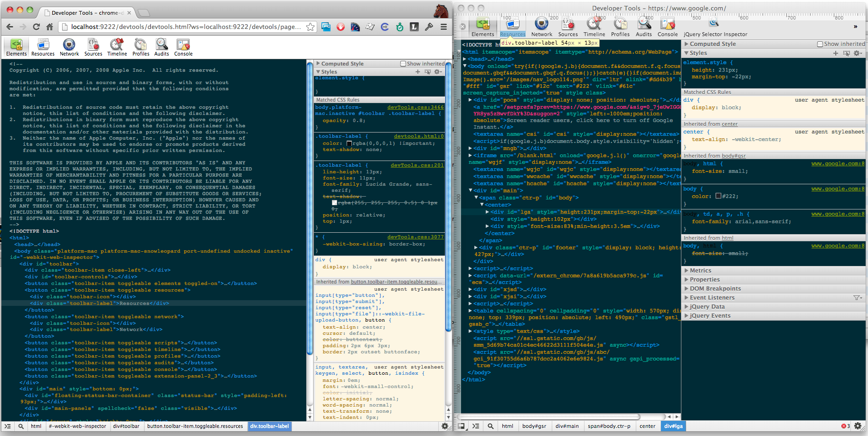
Task: Open Sources panel in left Chrome window
Action: coord(93,47)
